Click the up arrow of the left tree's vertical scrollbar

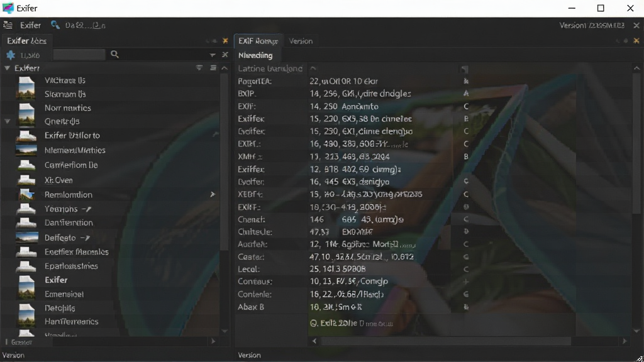click(225, 68)
